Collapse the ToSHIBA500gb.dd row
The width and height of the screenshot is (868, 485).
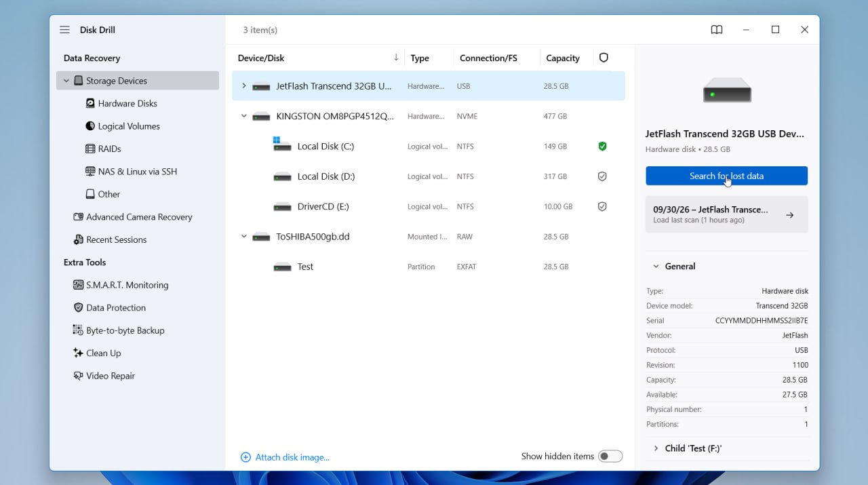tap(244, 237)
